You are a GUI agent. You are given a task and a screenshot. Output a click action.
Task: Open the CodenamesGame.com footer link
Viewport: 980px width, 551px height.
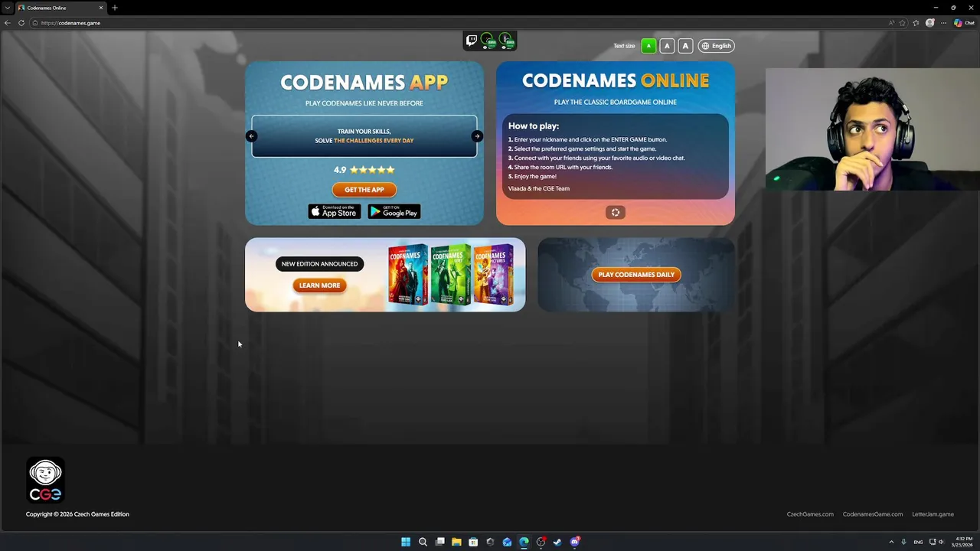coord(873,514)
